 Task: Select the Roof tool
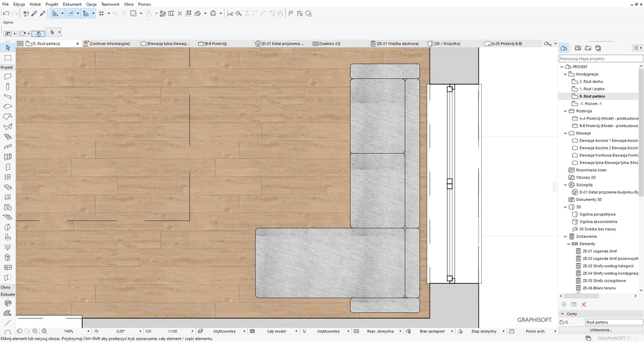(8, 116)
